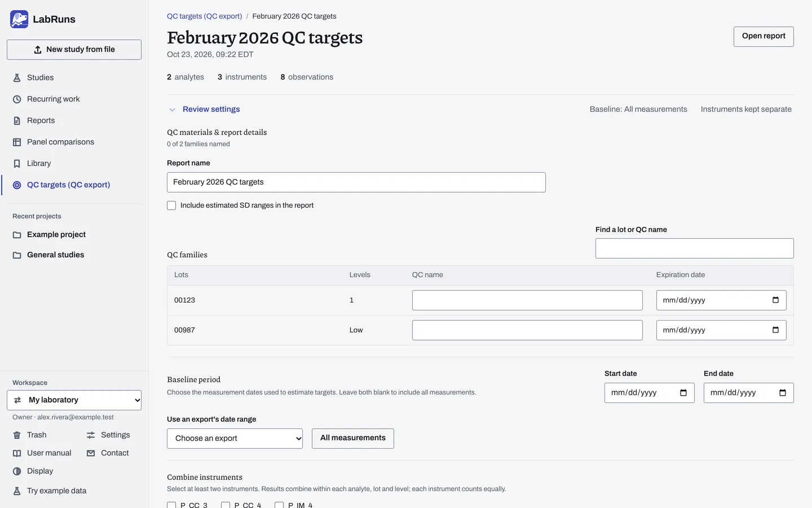812x508 pixels.
Task: Click the All measurements button
Action: pos(353,439)
